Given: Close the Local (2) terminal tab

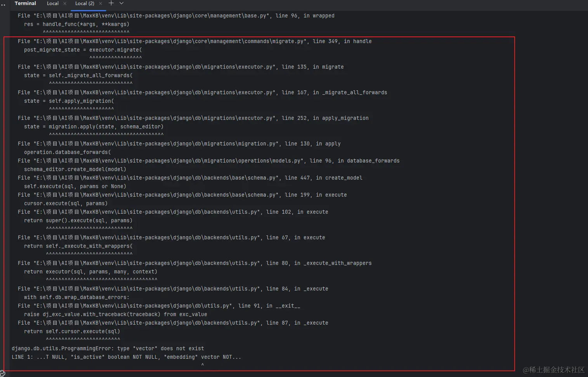Looking at the screenshot, I should click(x=101, y=3).
